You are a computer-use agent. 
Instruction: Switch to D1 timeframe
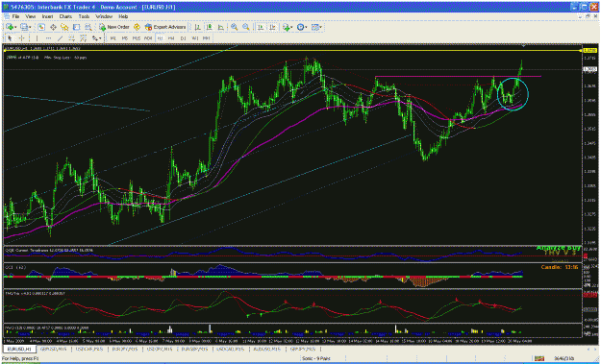184,38
